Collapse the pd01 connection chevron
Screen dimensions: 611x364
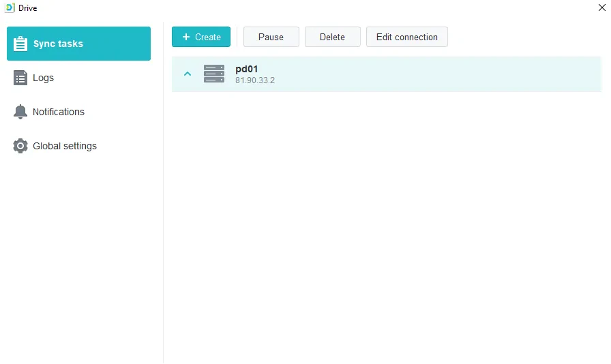coord(188,74)
